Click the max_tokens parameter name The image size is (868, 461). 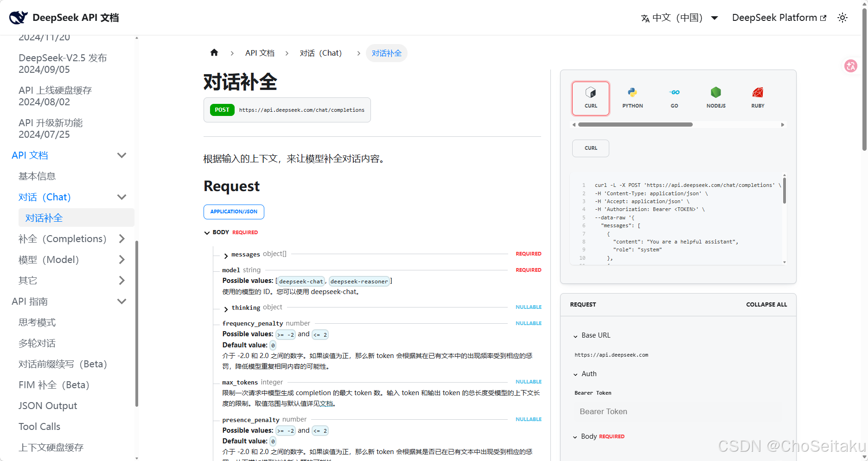pos(240,382)
